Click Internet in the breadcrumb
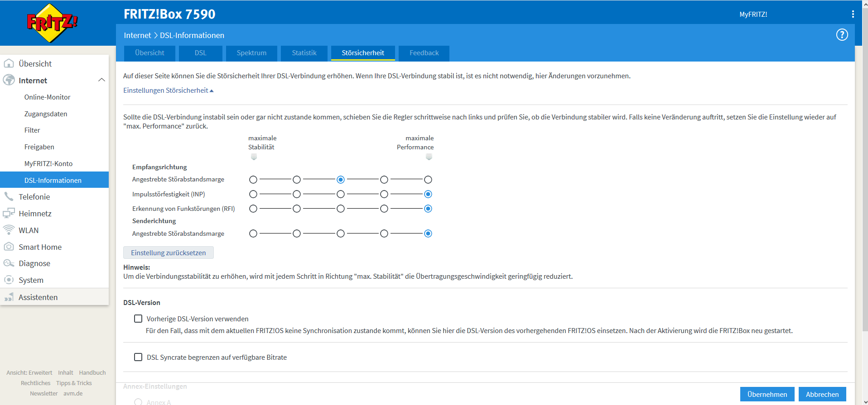Screen dimensions: 868x405 click(x=137, y=35)
